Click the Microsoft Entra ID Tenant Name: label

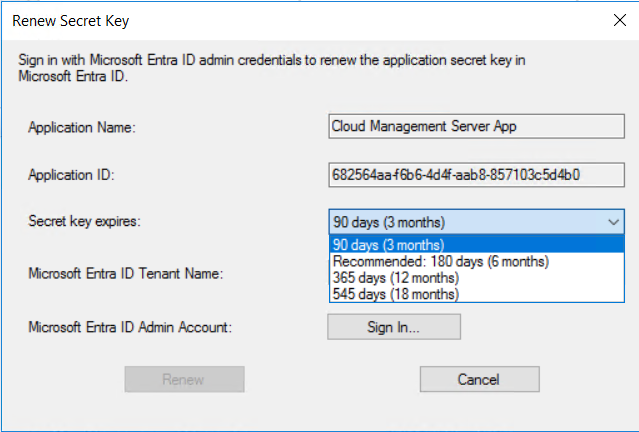coord(126,273)
